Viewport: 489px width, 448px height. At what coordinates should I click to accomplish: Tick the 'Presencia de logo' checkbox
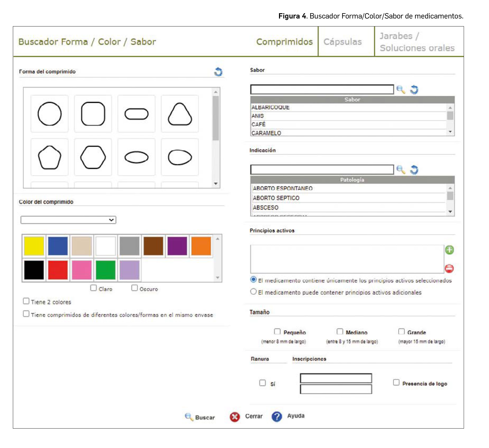pos(396,382)
